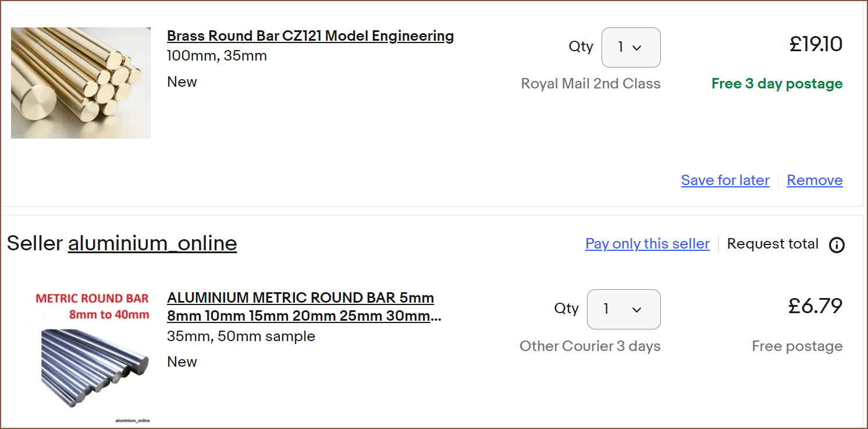This screenshot has height=429, width=868.
Task: Save the brass bar for later
Action: [725, 180]
